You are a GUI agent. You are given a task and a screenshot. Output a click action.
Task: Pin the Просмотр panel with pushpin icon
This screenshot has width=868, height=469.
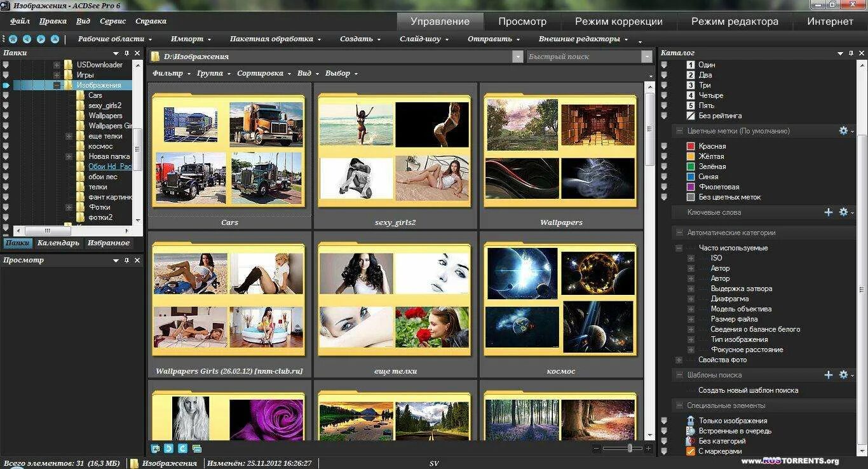(127, 260)
